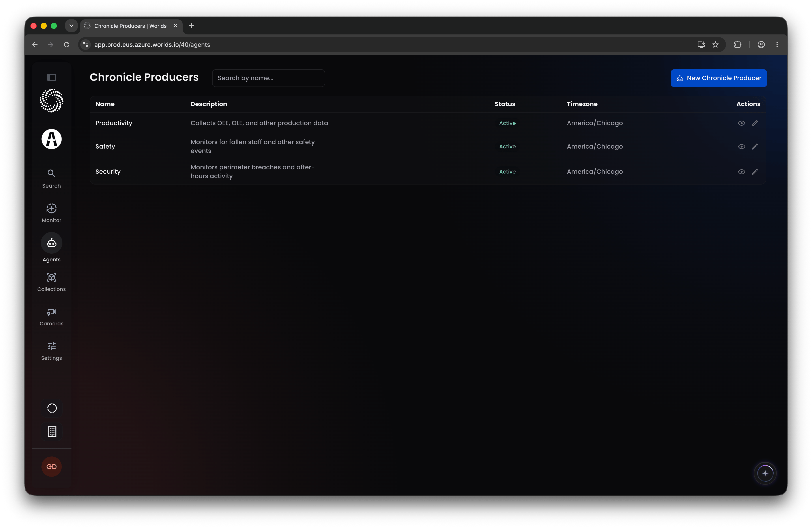The height and width of the screenshot is (528, 812).
Task: Click Active status of Security row
Action: 507,172
